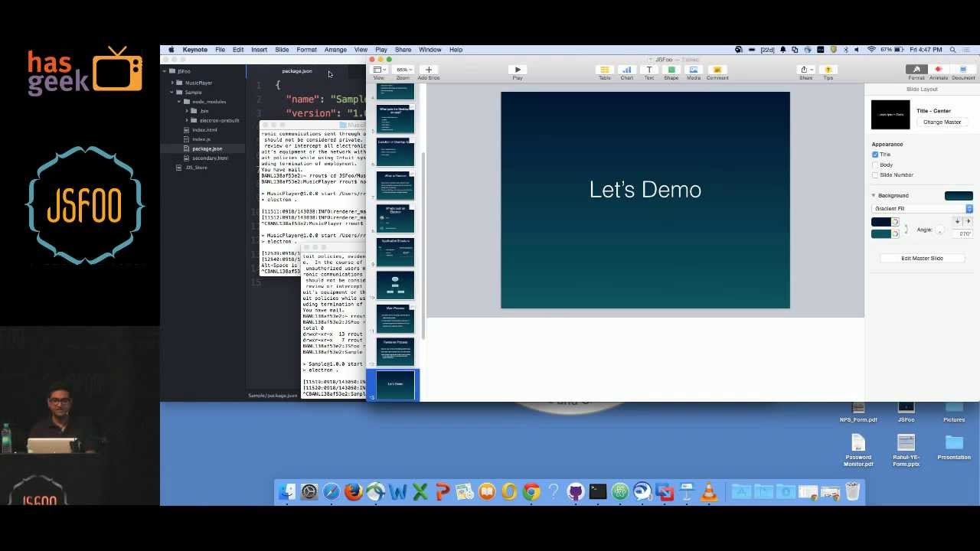Enable the Body appearance checkbox

875,165
